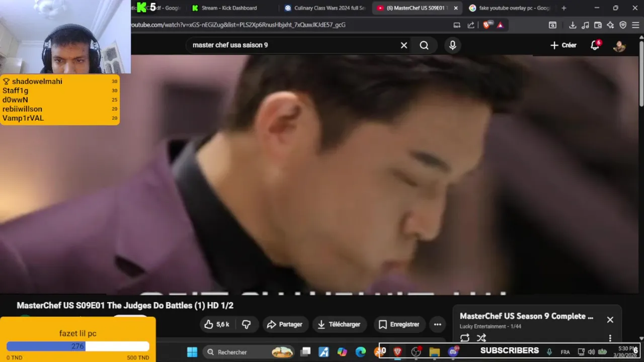Viewport: 644px width, 362px height.
Task: Open the Brave browser taskbar icon
Action: 397,352
